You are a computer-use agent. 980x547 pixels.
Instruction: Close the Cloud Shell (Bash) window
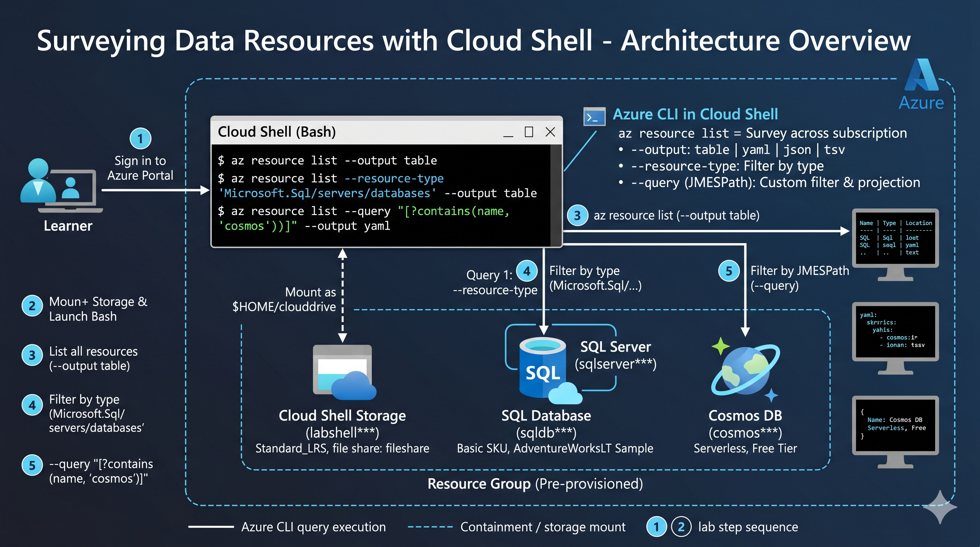click(x=550, y=132)
